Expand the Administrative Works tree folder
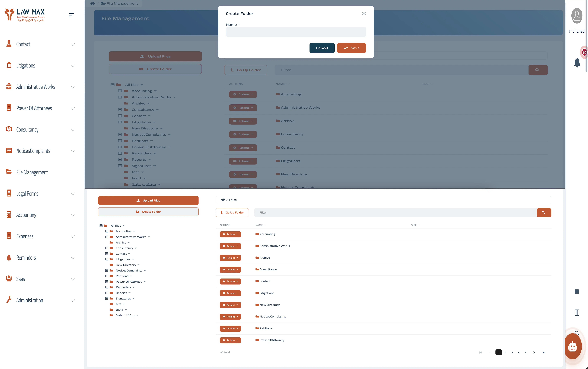 click(107, 237)
